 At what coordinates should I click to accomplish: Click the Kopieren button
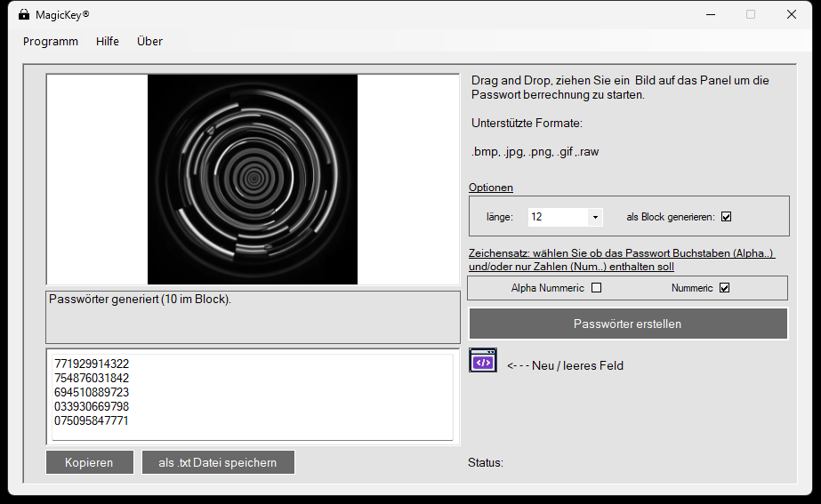tap(90, 462)
